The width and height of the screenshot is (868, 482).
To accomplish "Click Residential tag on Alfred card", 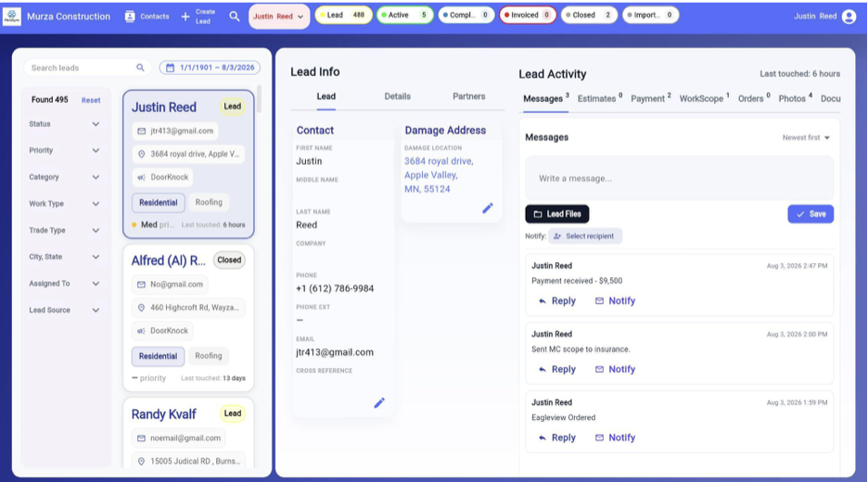I will tap(159, 356).
